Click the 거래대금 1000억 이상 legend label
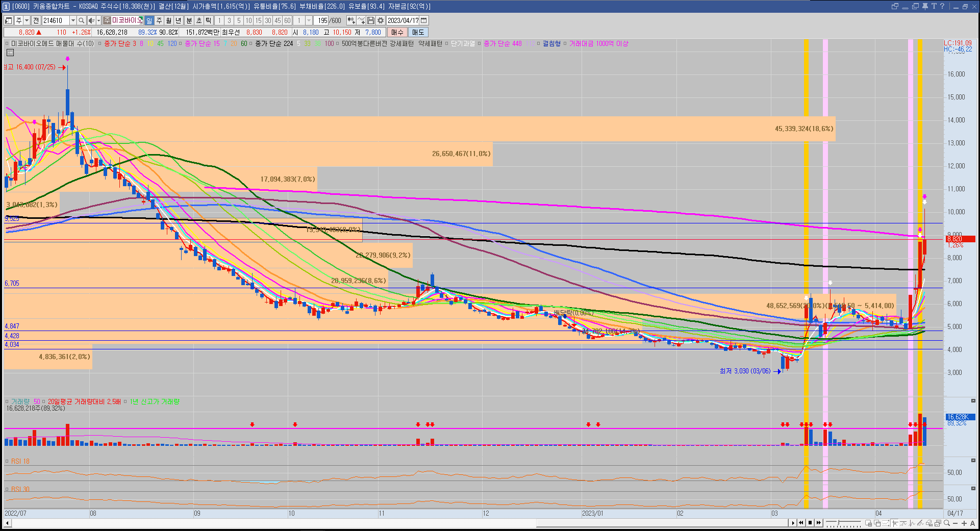This screenshot has height=531, width=980. [x=598, y=44]
